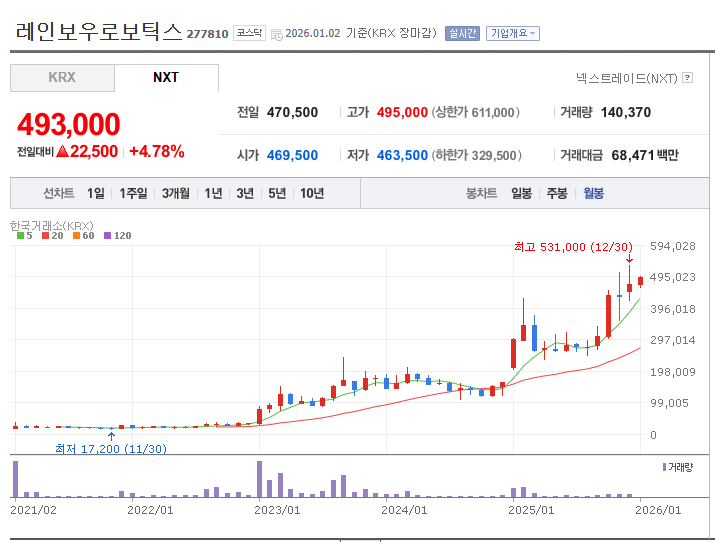Click the 198,009 y-axis label
Viewport: 715px width, 542px height.
pyautogui.click(x=673, y=372)
